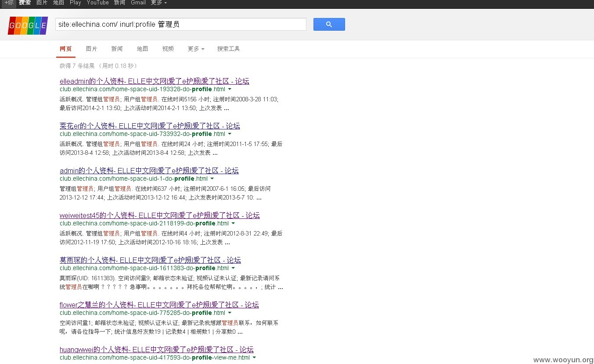Open 图片 in the black top bar

pos(42,3)
